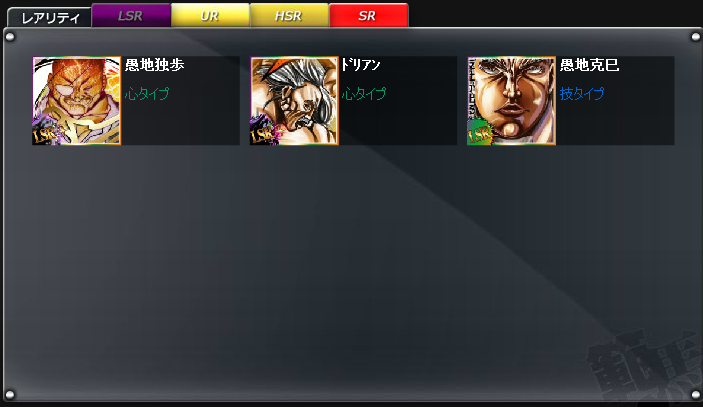Image resolution: width=703 pixels, height=407 pixels.
Task: Click 心タイプ label under 愚地独歩
Action: (147, 94)
